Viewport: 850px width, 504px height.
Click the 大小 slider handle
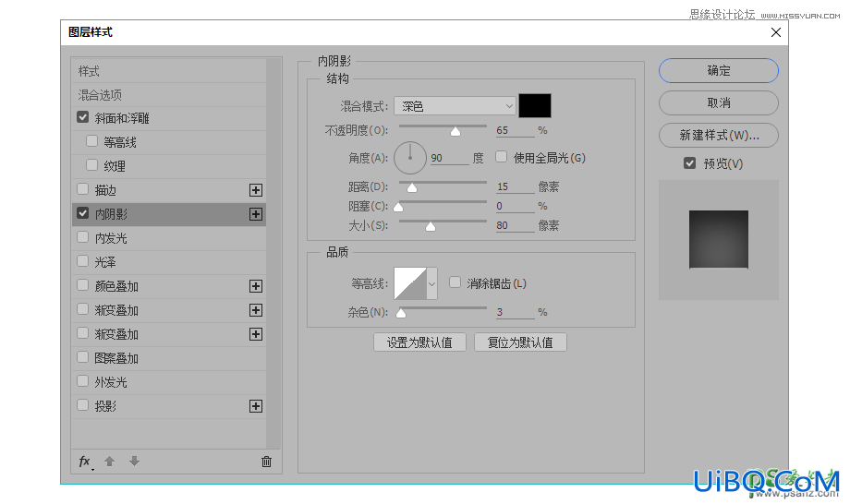(431, 227)
